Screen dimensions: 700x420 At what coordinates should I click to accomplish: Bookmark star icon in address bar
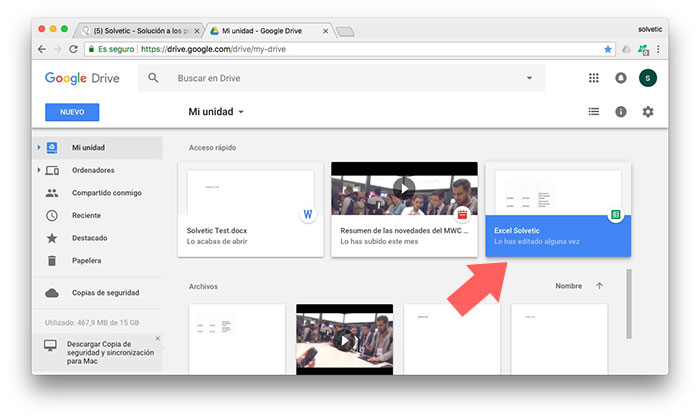pos(608,49)
